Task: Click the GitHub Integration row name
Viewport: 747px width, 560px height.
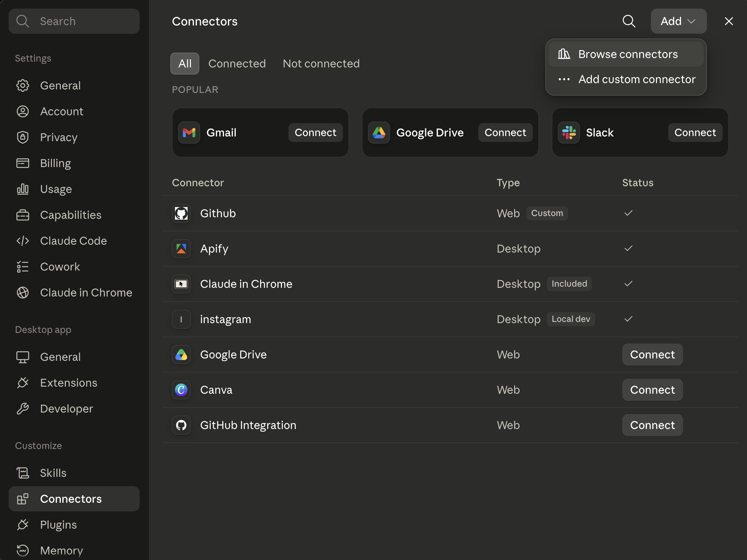Action: [248, 425]
